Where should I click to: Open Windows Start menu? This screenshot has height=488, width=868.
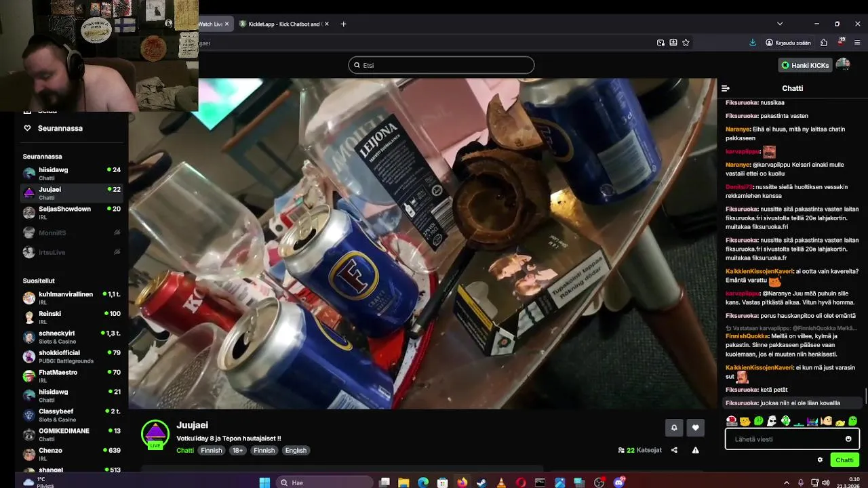[x=264, y=483]
